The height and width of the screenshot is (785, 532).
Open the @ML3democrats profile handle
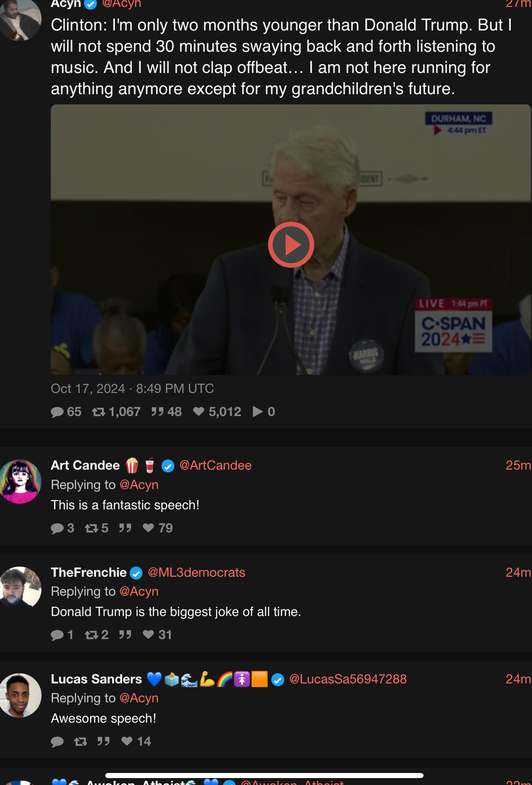click(x=197, y=573)
